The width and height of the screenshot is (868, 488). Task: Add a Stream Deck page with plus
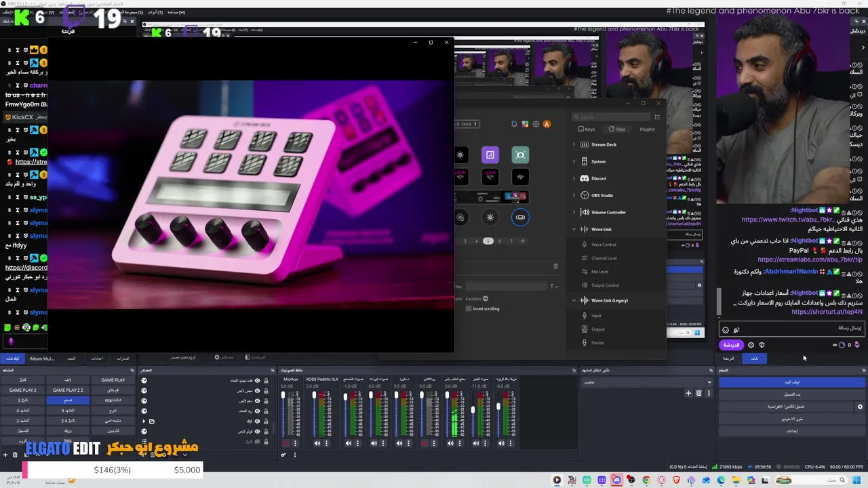[x=522, y=241]
